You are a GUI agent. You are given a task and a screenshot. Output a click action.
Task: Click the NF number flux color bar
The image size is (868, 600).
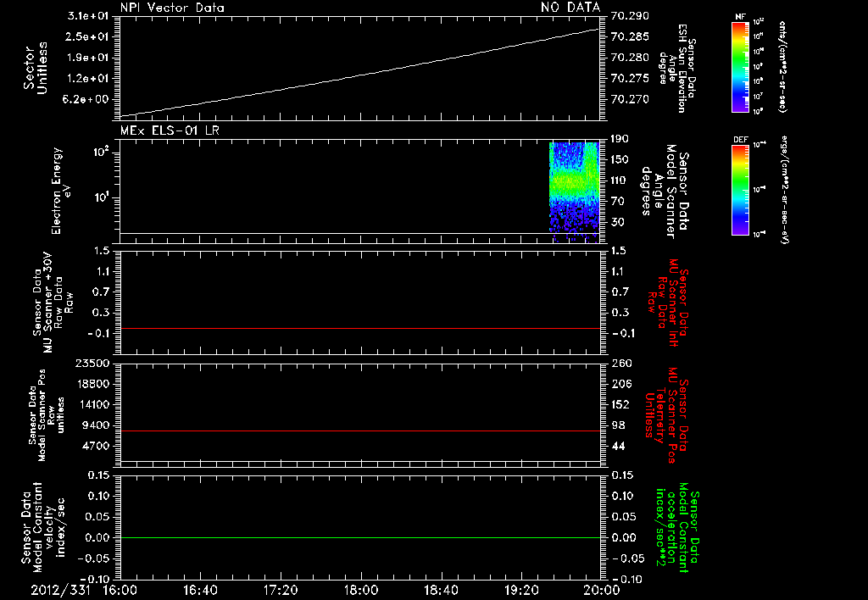741,66
